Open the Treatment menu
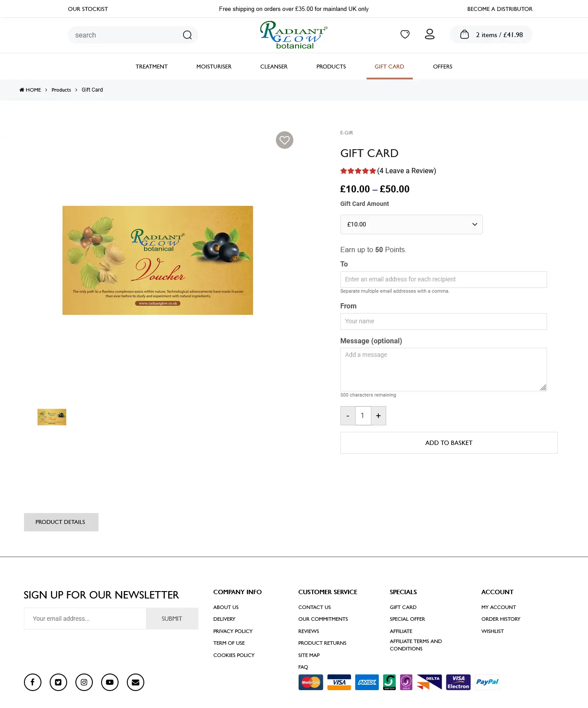The image size is (588, 708). (x=152, y=67)
